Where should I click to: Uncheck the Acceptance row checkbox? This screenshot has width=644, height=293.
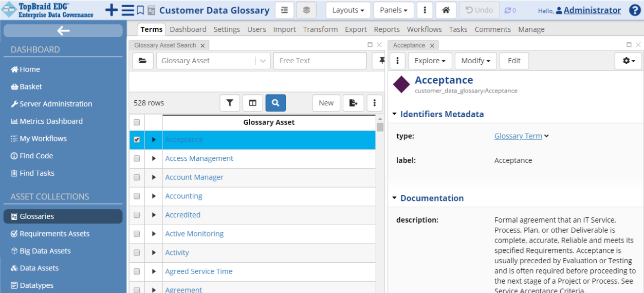137,140
